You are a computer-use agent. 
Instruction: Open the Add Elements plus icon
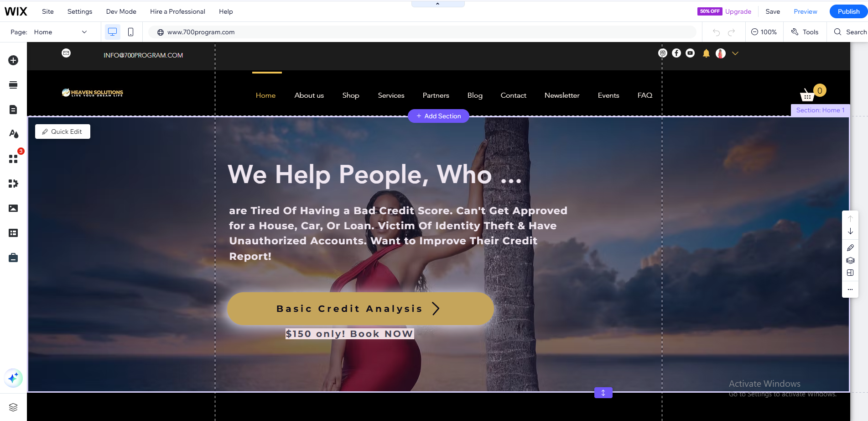click(13, 60)
